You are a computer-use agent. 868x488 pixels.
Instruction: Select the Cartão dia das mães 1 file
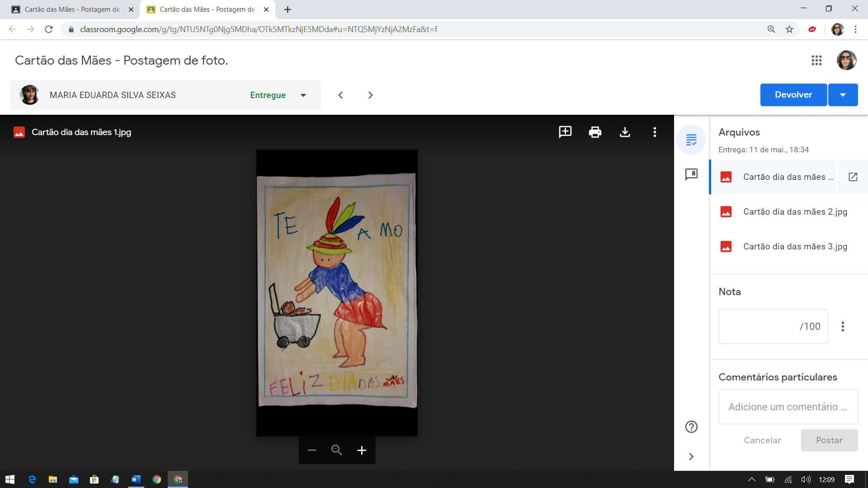774,177
